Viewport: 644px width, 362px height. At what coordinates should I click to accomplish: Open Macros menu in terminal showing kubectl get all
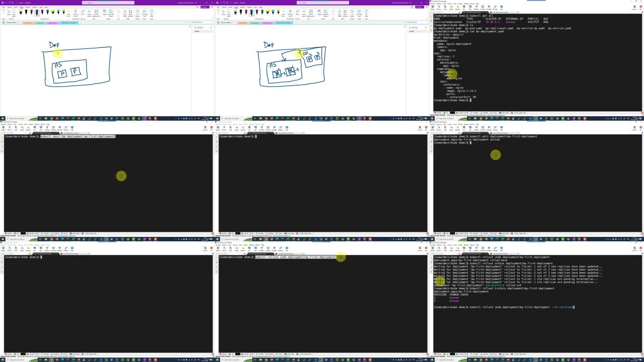pyautogui.click(x=472, y=4)
